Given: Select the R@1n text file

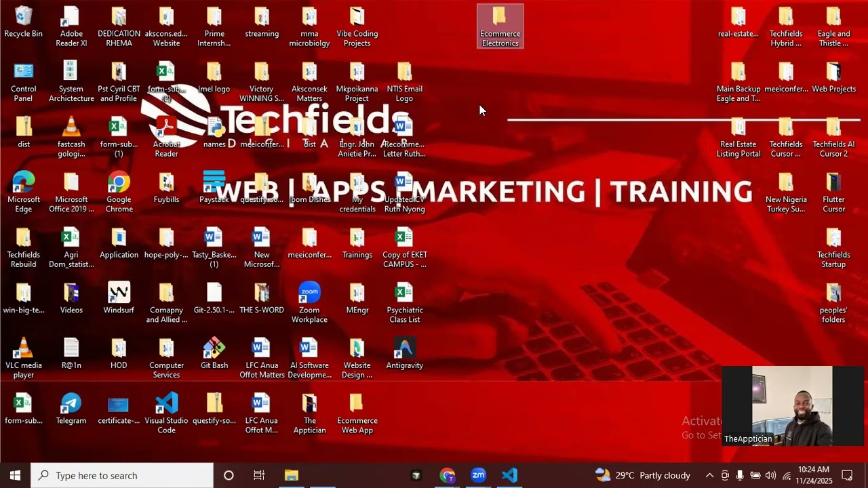Looking at the screenshot, I should 71,353.
